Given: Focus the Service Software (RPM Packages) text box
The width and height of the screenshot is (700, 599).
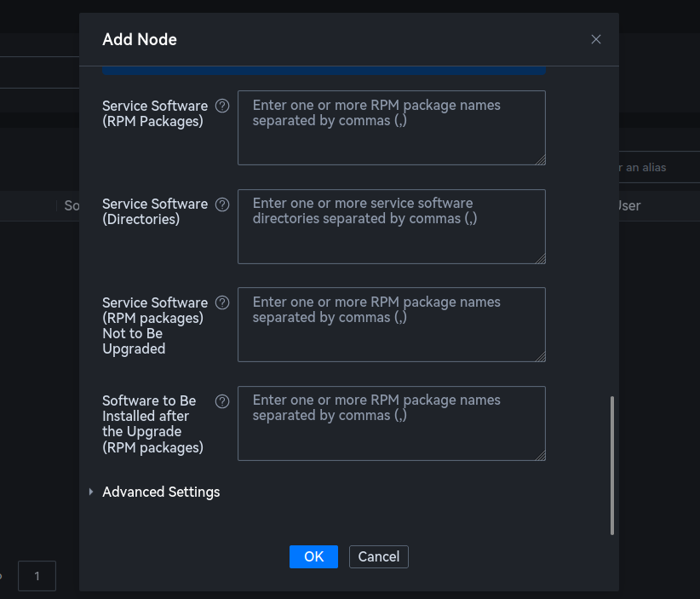Looking at the screenshot, I should (x=391, y=128).
